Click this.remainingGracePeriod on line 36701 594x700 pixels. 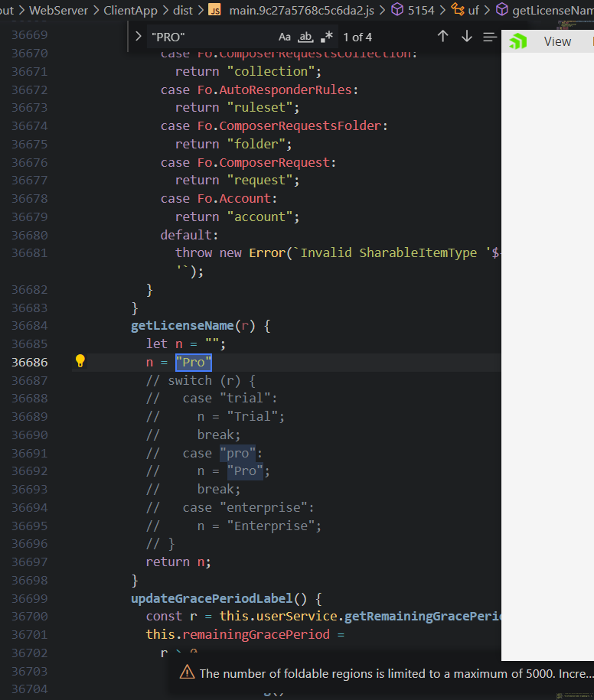(x=237, y=635)
